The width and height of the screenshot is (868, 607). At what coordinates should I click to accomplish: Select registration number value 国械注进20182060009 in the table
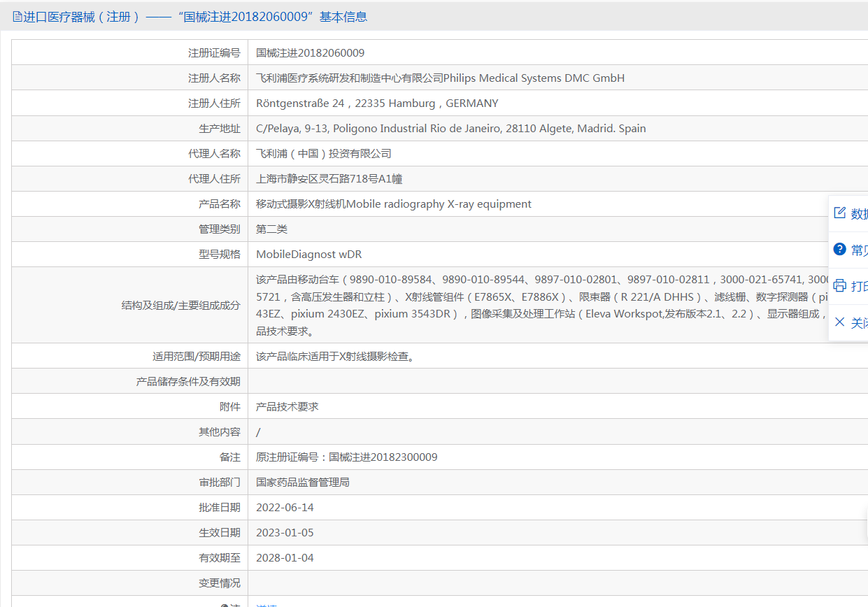point(311,52)
